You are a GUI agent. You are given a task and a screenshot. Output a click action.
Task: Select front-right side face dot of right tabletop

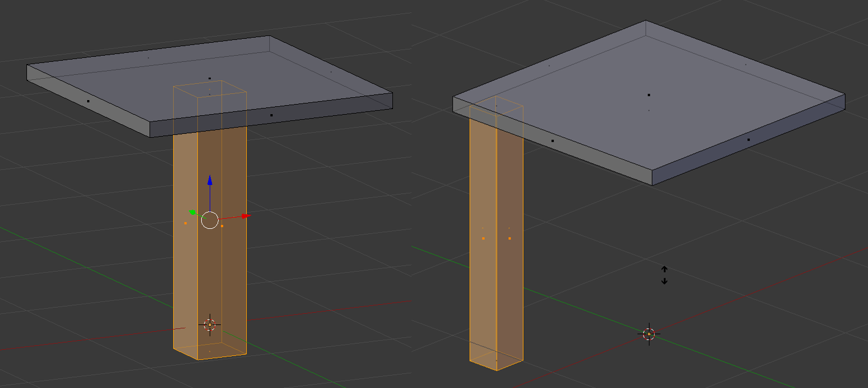coord(748,139)
